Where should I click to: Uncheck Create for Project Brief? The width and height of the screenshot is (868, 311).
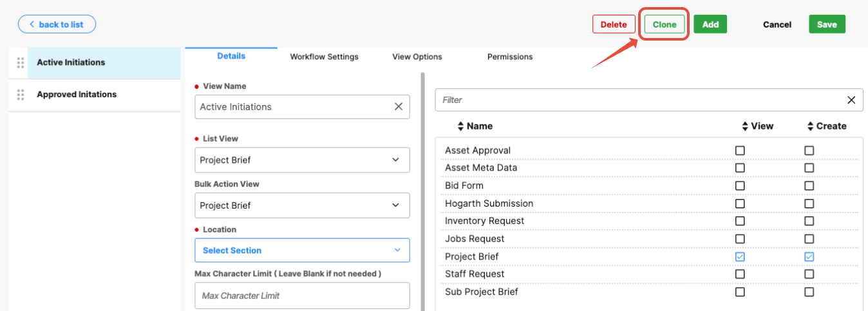(x=809, y=257)
